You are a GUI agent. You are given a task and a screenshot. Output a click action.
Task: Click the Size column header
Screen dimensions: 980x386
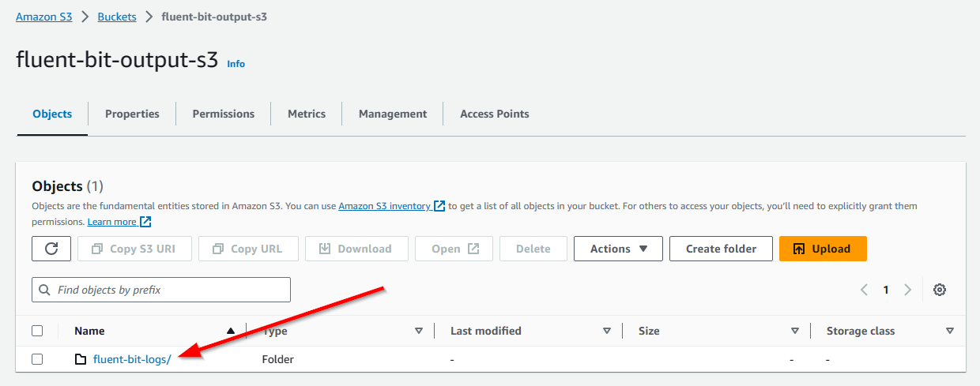649,331
